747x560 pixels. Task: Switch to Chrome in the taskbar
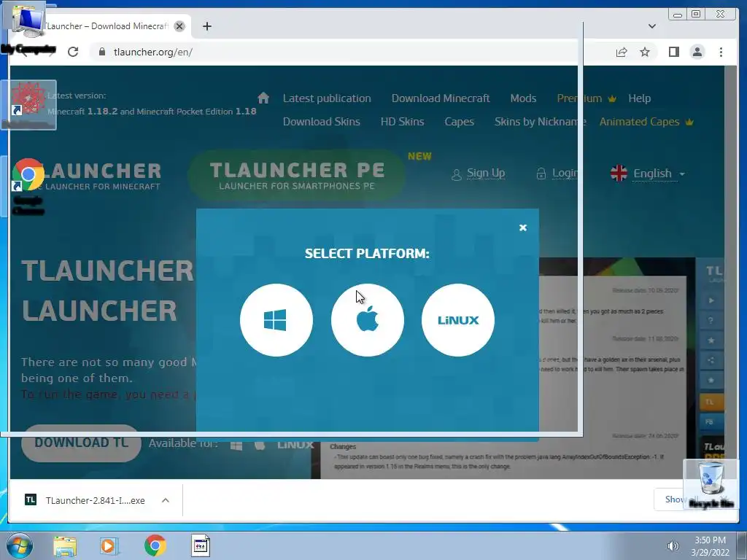click(x=155, y=545)
